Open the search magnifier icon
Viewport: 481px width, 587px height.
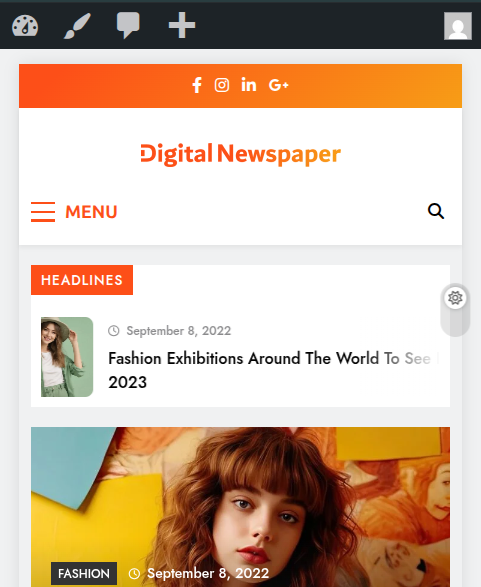[x=436, y=211]
